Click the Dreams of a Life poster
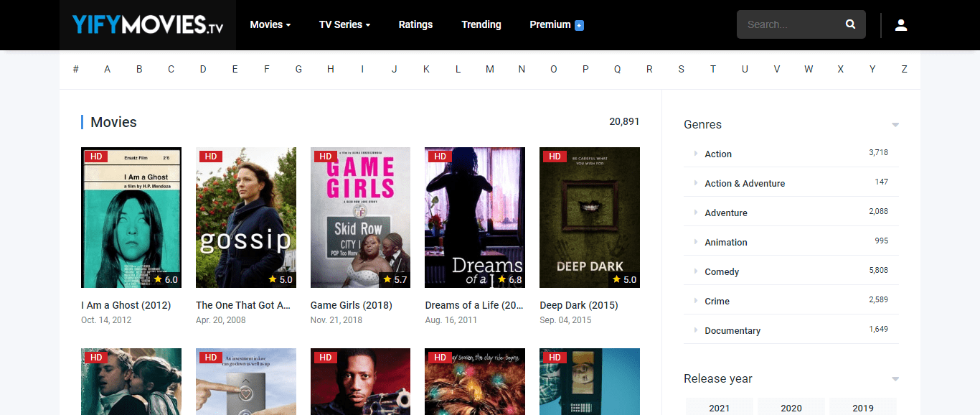Image resolution: width=980 pixels, height=415 pixels. point(475,218)
